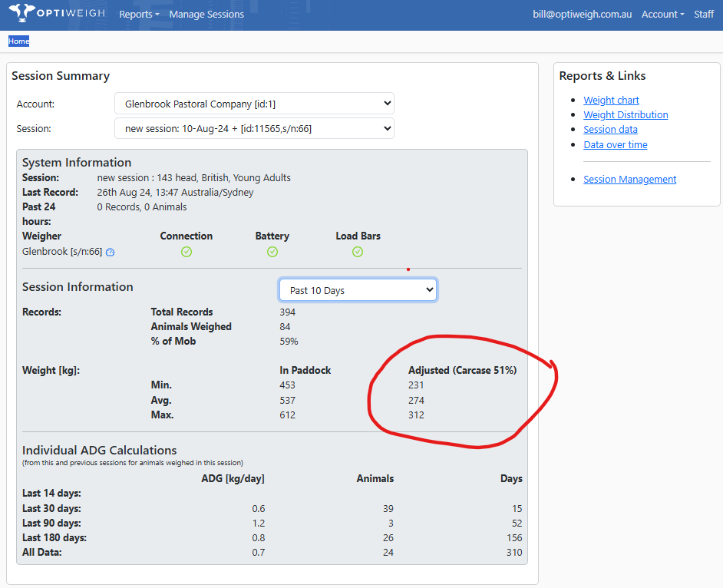
Task: Go to Manage Sessions
Action: [x=206, y=15]
